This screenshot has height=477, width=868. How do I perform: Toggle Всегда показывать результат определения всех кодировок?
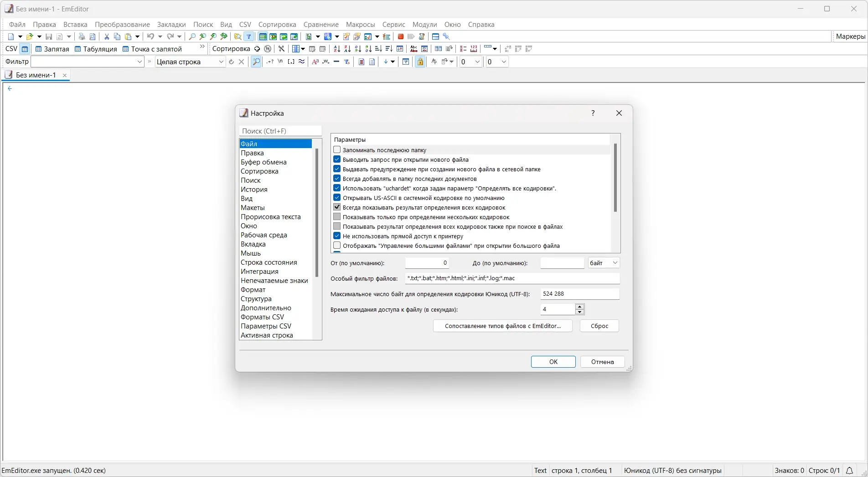click(x=337, y=207)
